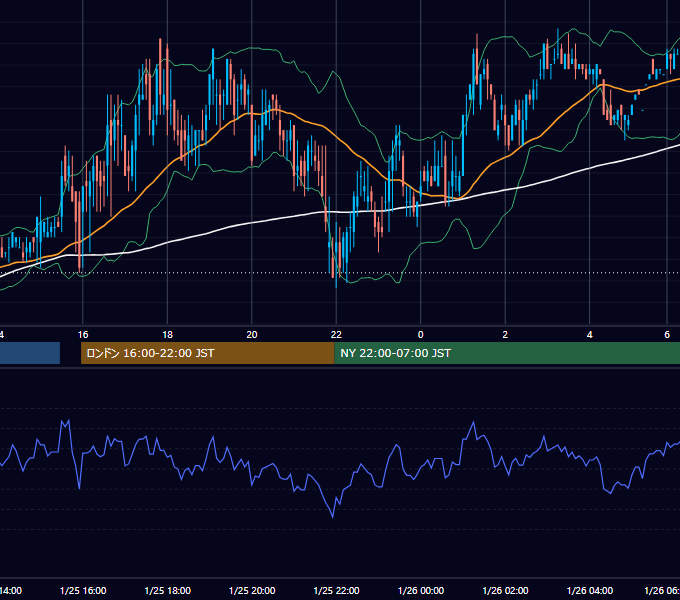This screenshot has height=600, width=680.
Task: Click the 20 hour label on price chart axis
Action: (252, 335)
